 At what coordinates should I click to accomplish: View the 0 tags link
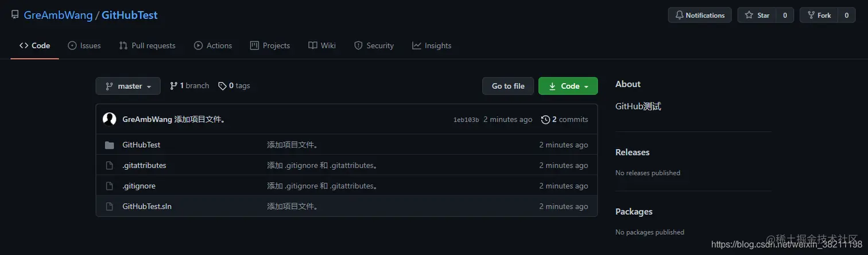[x=234, y=86]
